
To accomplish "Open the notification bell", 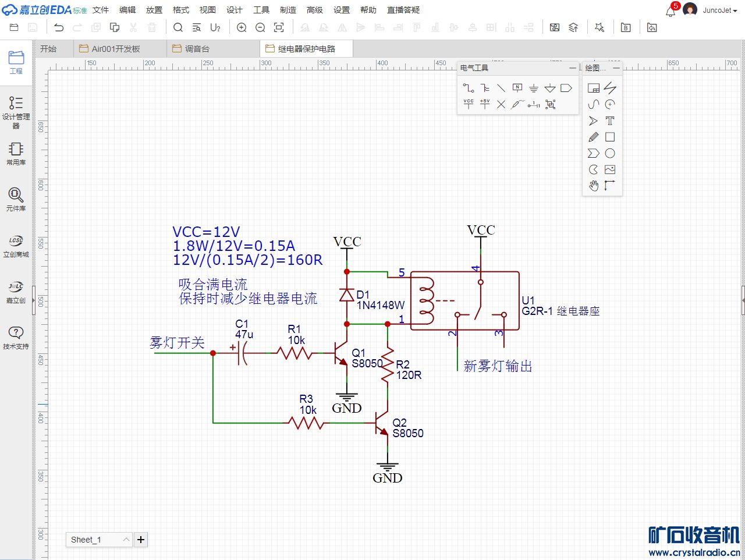I will 670,10.
